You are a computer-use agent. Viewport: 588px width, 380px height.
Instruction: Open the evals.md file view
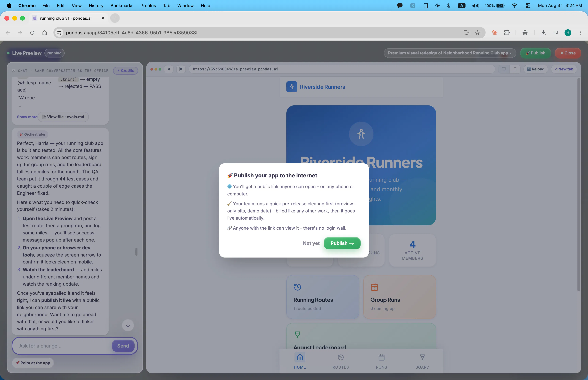63,117
